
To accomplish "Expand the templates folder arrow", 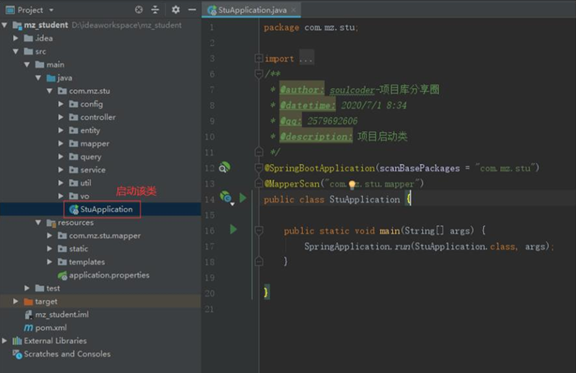I will click(49, 262).
